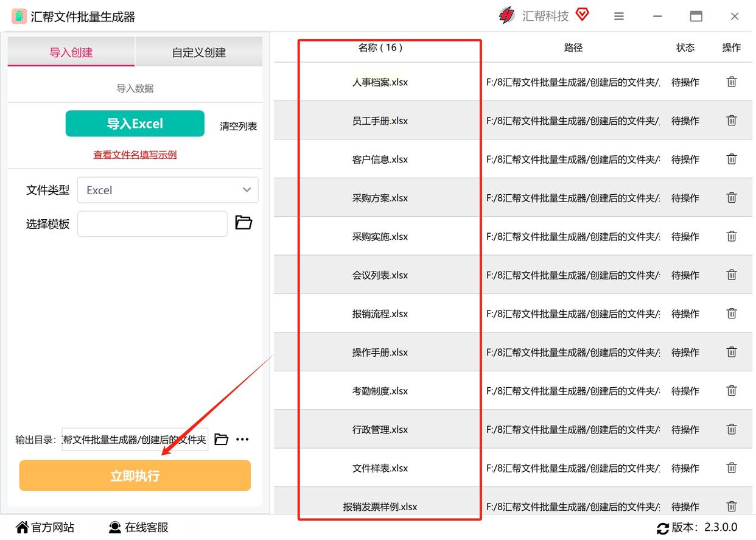Click the app icon in title bar
Screen dimensions: 756x540
[x=19, y=16]
